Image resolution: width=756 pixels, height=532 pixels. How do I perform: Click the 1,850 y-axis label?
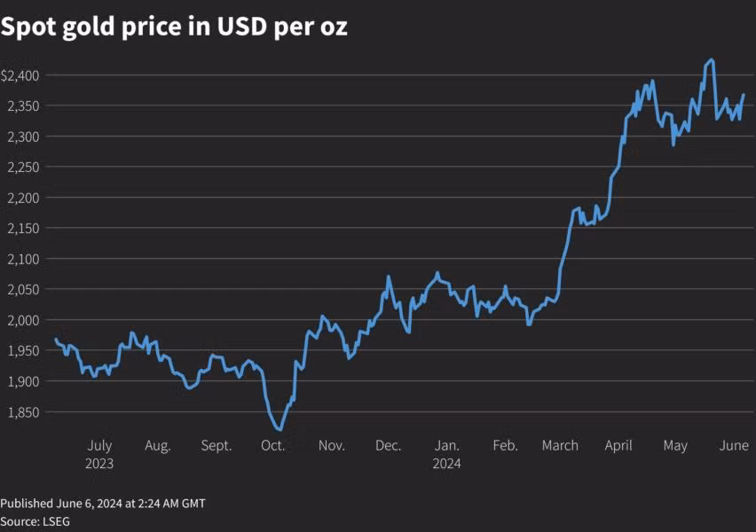[24, 412]
